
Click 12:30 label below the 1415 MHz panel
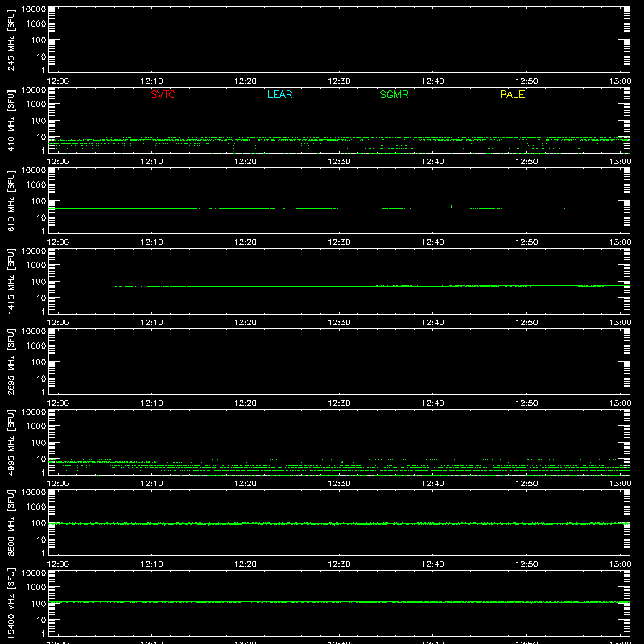(339, 323)
